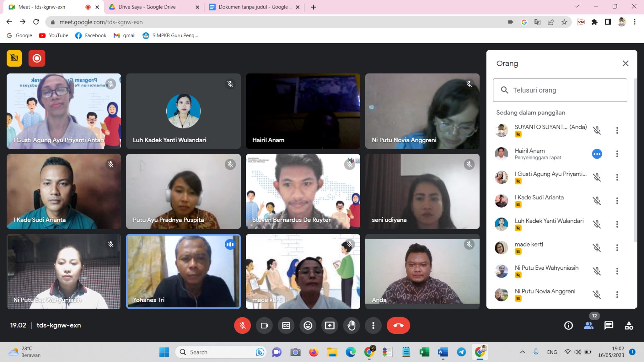Toggle closed captions
This screenshot has height=362, width=644.
(x=286, y=325)
